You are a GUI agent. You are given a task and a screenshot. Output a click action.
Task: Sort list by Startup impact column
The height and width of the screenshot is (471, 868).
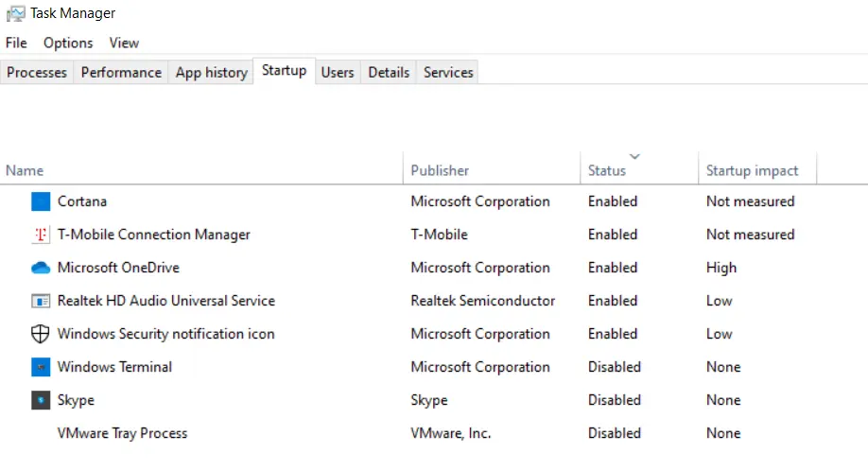click(x=752, y=170)
